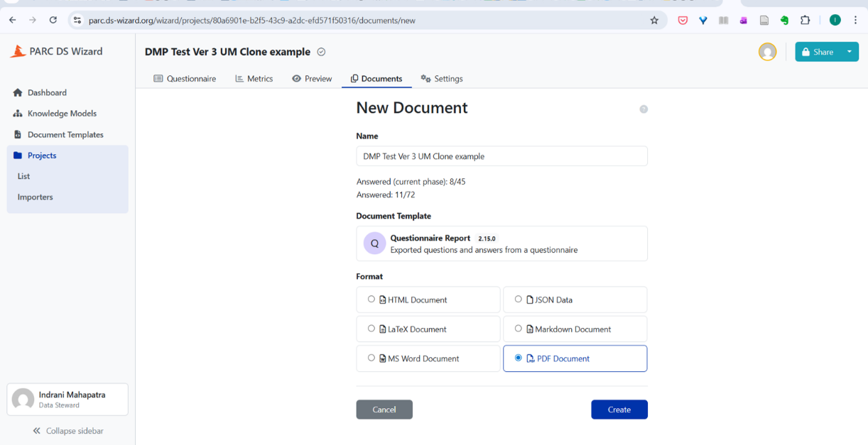Click the PARC DS Wizard logo icon
The height and width of the screenshot is (445, 868).
tap(18, 51)
